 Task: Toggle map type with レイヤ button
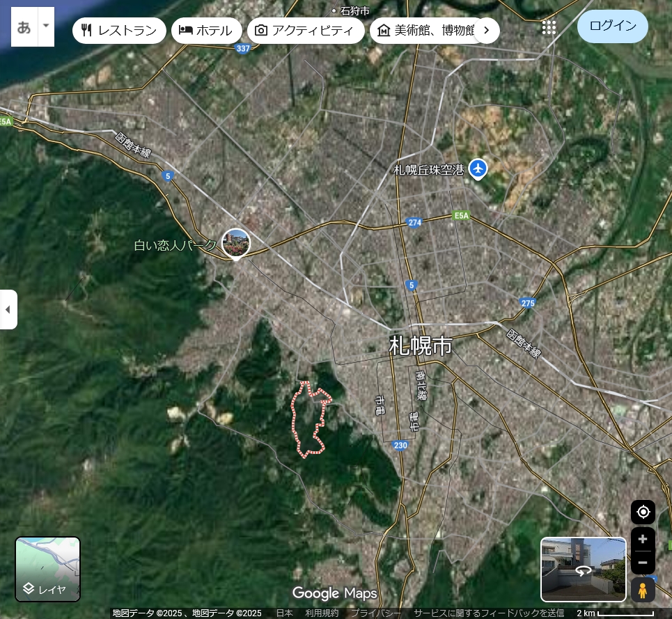[x=48, y=569]
